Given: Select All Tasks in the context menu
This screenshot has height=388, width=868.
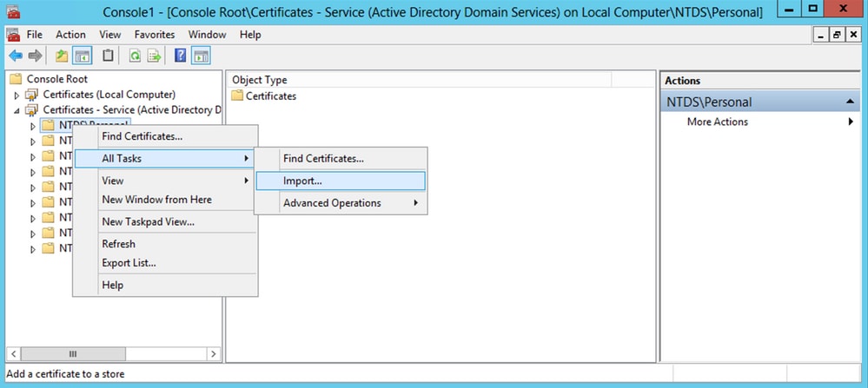Looking at the screenshot, I should [165, 159].
